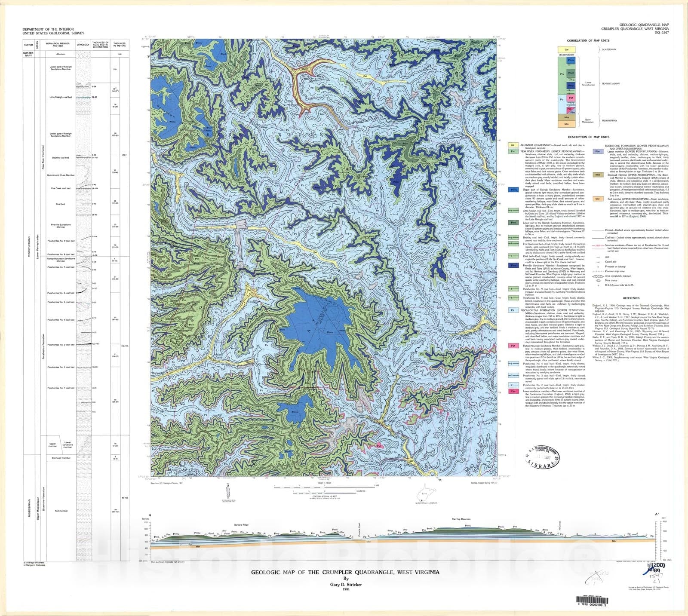Click the tan Mbb box in the correlation chart
Screen dimensions: 688x616
pyautogui.click(x=566, y=117)
